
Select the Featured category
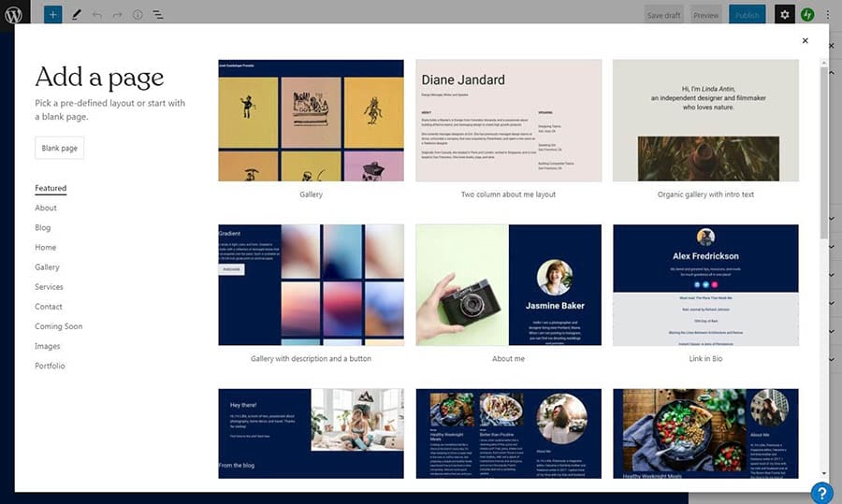point(51,188)
